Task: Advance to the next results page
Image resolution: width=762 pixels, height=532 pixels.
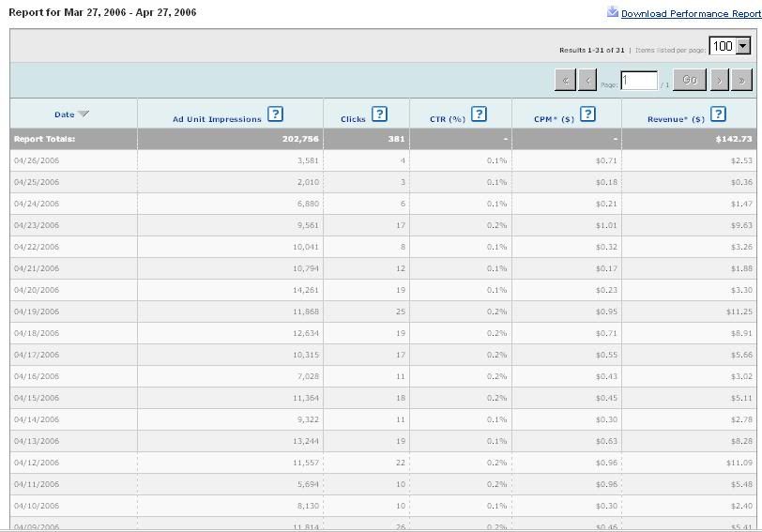Action: pos(720,81)
